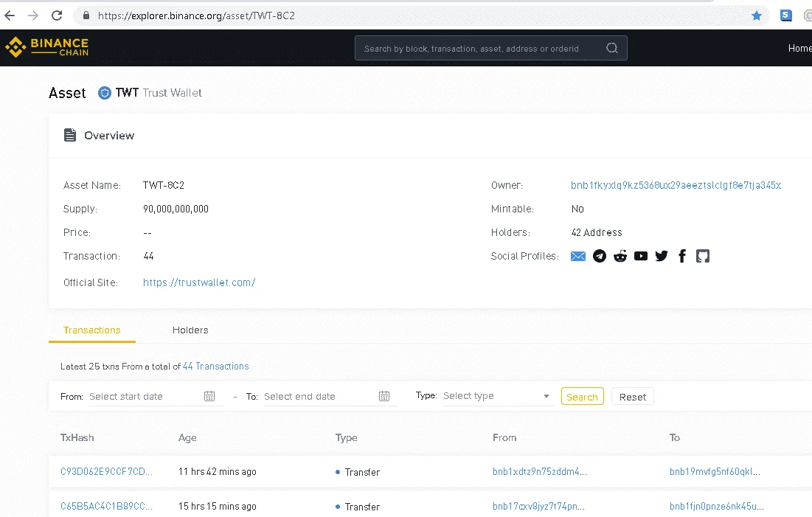Screen dimensions: 812x517
Task: Open the end date calendar icon
Action: (x=384, y=396)
